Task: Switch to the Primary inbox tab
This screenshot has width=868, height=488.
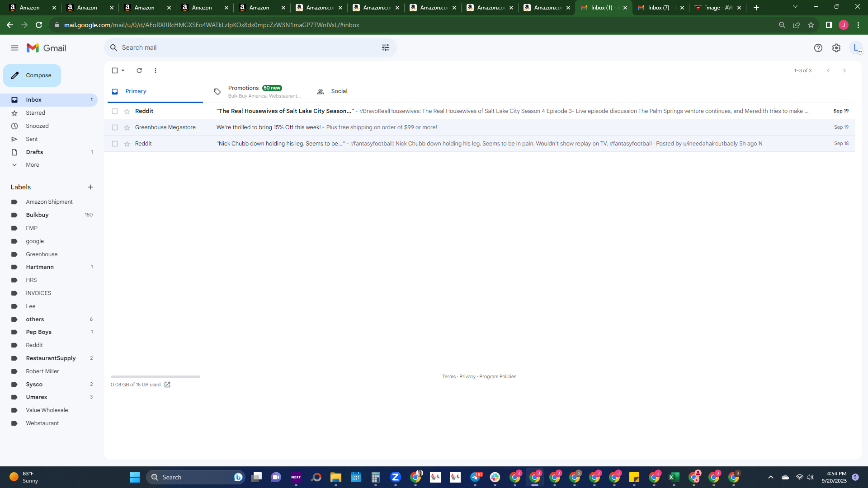Action: pyautogui.click(x=155, y=91)
